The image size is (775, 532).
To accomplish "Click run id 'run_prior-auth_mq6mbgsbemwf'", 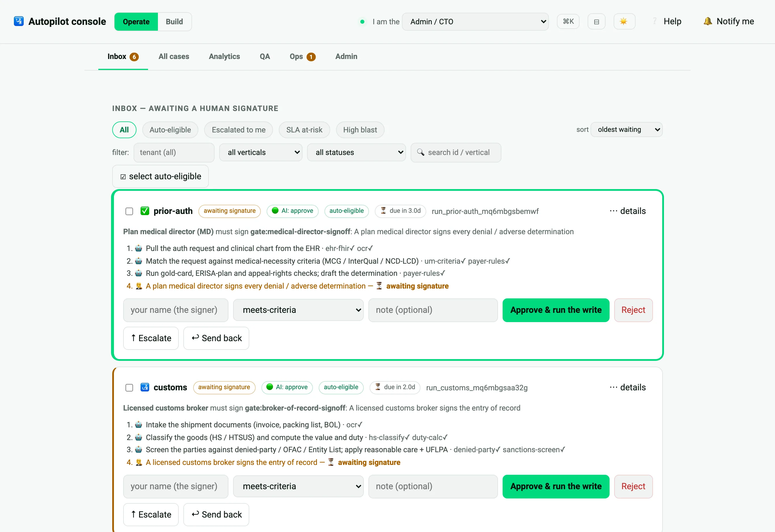I will coord(485,211).
